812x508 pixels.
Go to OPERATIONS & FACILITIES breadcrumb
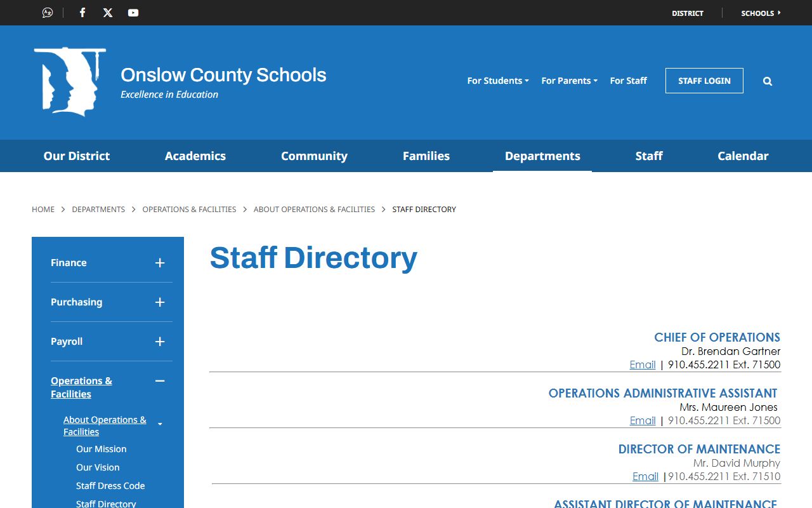pyautogui.click(x=189, y=210)
